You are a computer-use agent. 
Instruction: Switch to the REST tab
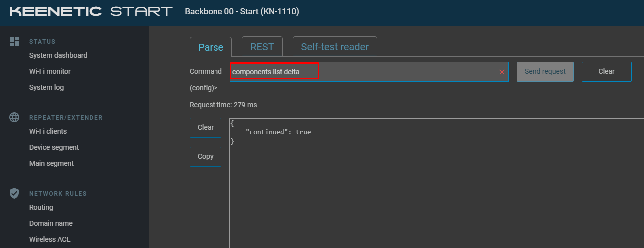tap(262, 46)
